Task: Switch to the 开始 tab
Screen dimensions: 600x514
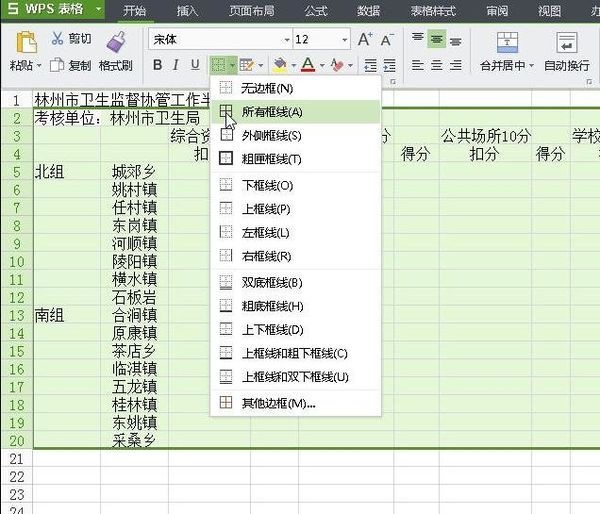Action: pyautogui.click(x=134, y=10)
